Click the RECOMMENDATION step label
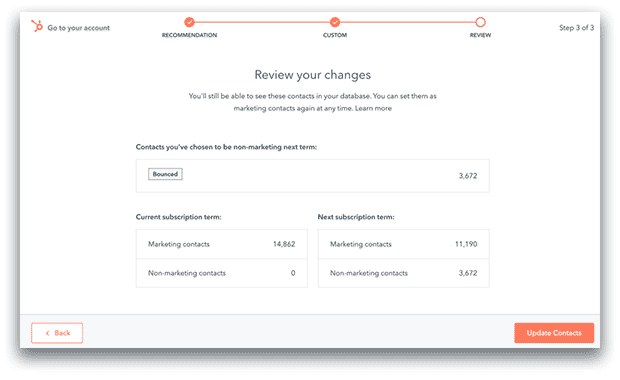Image resolution: width=620 pixels, height=380 pixels. 189,35
